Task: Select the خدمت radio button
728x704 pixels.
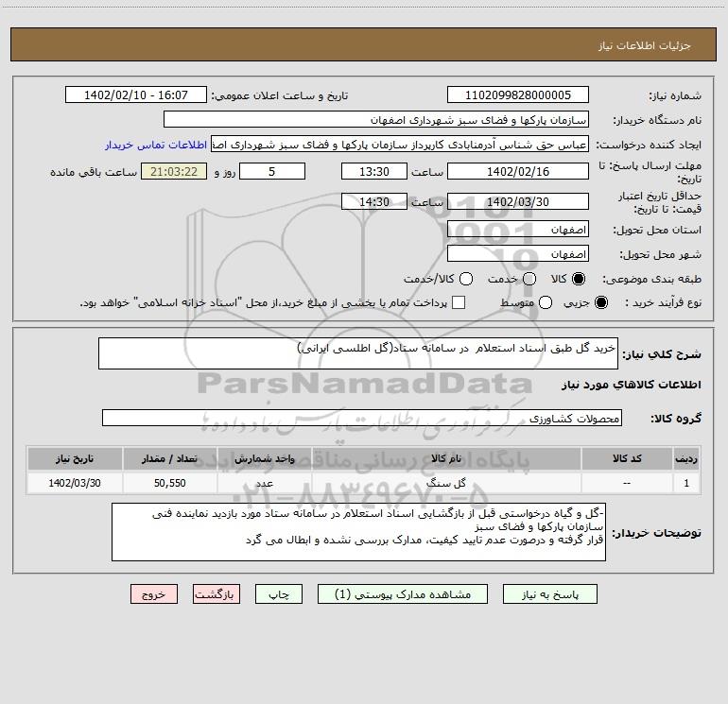Action: 529,279
